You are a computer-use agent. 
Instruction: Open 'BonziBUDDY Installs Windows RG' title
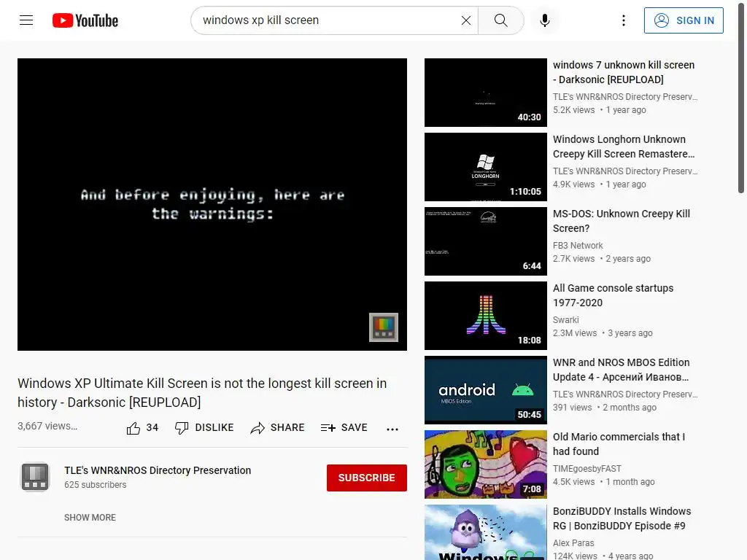click(x=622, y=518)
